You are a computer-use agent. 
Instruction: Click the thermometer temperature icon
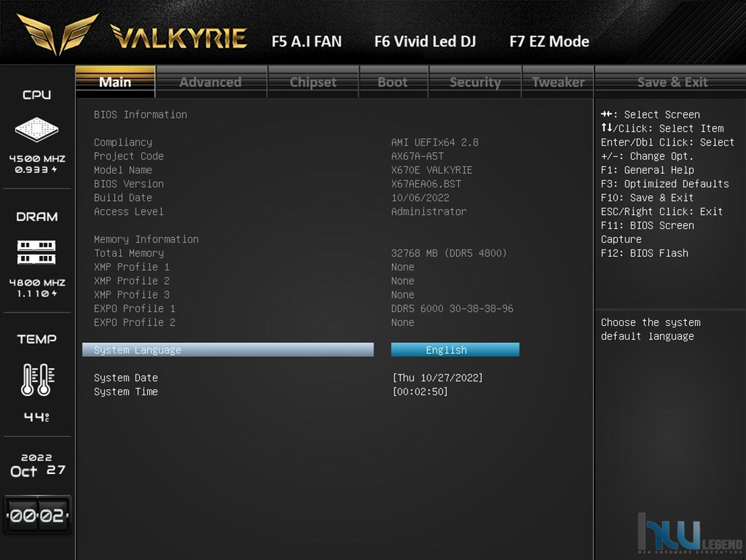tap(38, 379)
